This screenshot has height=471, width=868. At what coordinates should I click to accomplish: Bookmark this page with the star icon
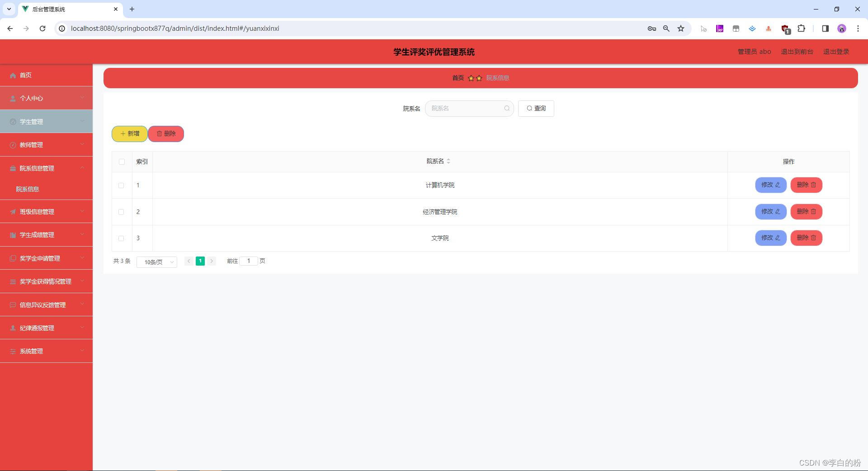[681, 29]
